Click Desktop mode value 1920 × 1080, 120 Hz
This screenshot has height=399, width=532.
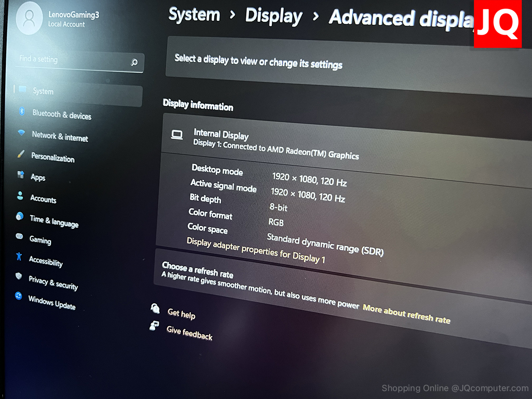[309, 179]
